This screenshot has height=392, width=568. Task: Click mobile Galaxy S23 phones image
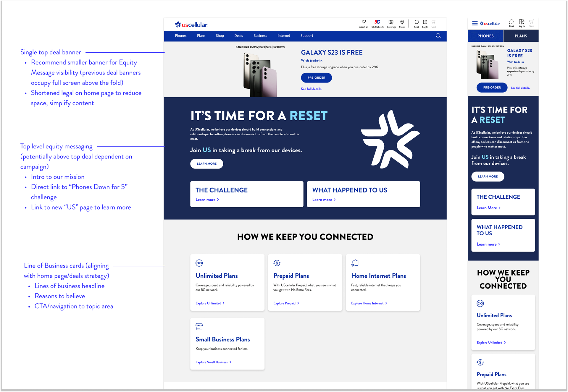pos(488,64)
